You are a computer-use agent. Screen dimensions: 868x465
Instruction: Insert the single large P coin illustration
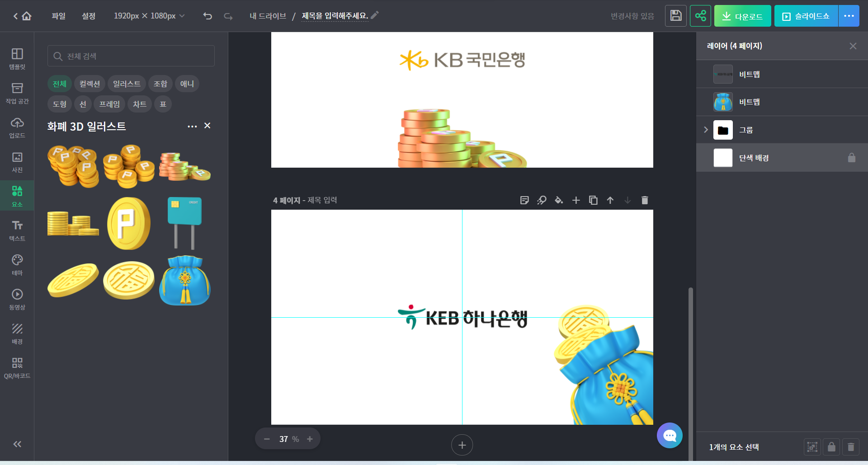point(129,223)
